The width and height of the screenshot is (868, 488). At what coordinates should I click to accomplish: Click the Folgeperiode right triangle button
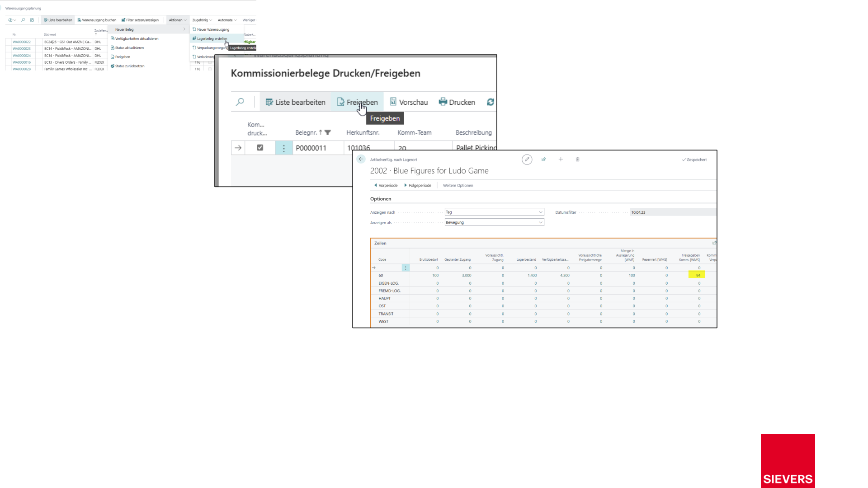coord(417,185)
